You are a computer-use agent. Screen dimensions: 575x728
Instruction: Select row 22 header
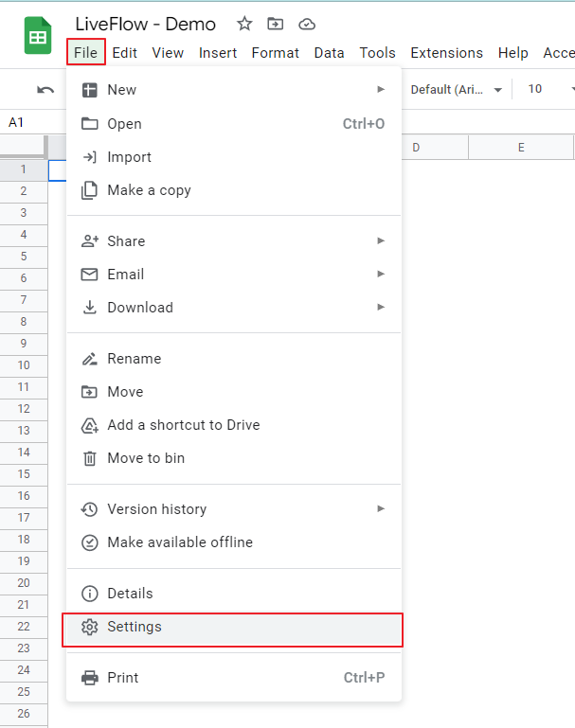point(24,628)
